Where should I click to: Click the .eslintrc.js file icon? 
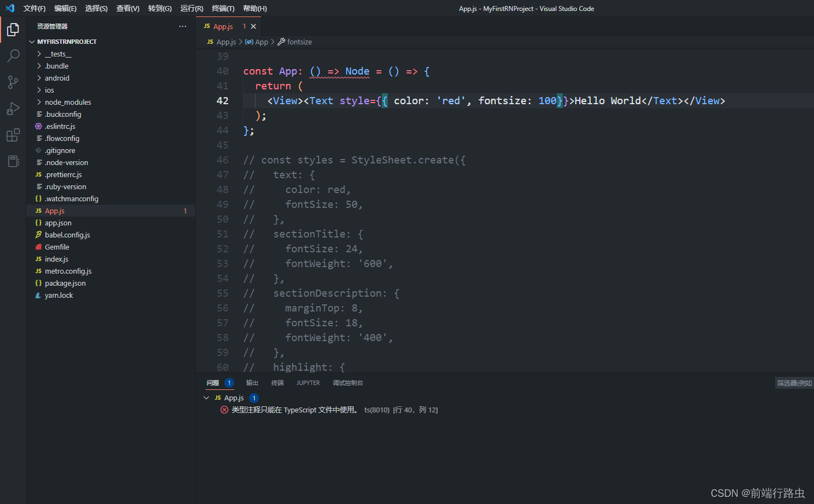[x=38, y=126]
